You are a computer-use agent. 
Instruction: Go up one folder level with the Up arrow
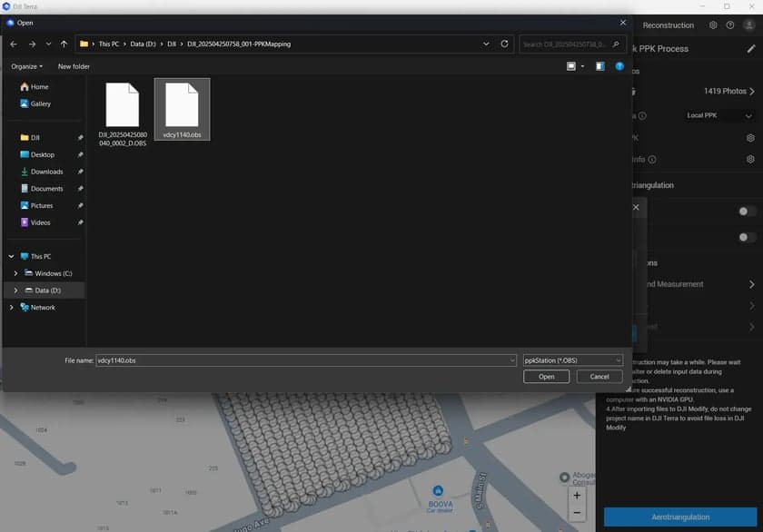[64, 44]
